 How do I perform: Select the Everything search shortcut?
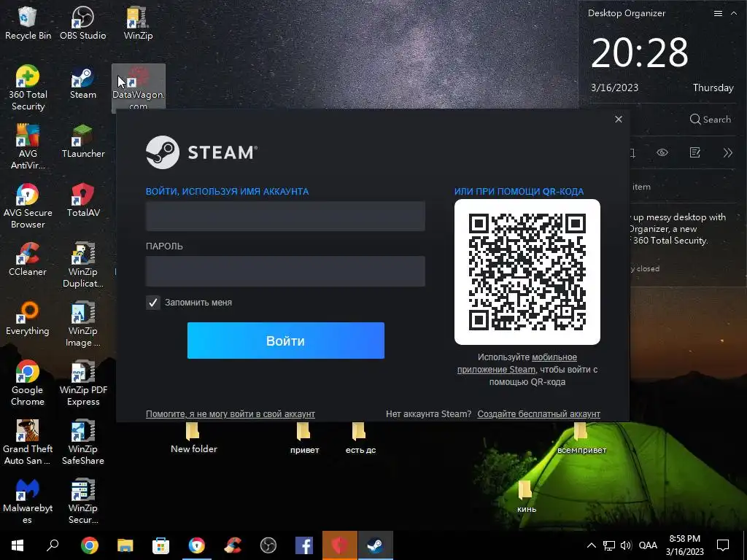click(x=28, y=318)
